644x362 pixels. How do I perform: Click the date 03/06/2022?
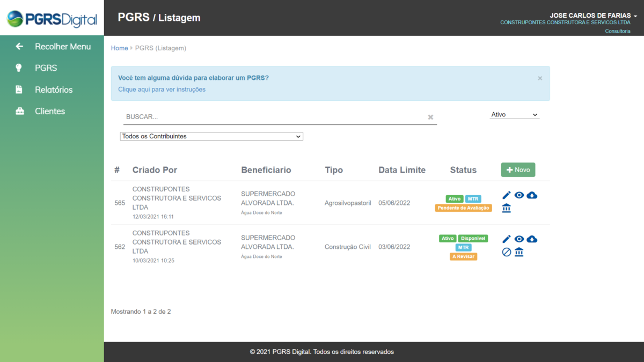click(x=394, y=247)
